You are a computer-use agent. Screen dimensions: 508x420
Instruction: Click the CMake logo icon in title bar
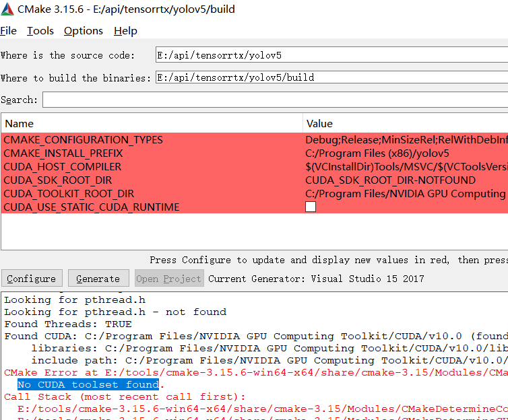7,9
